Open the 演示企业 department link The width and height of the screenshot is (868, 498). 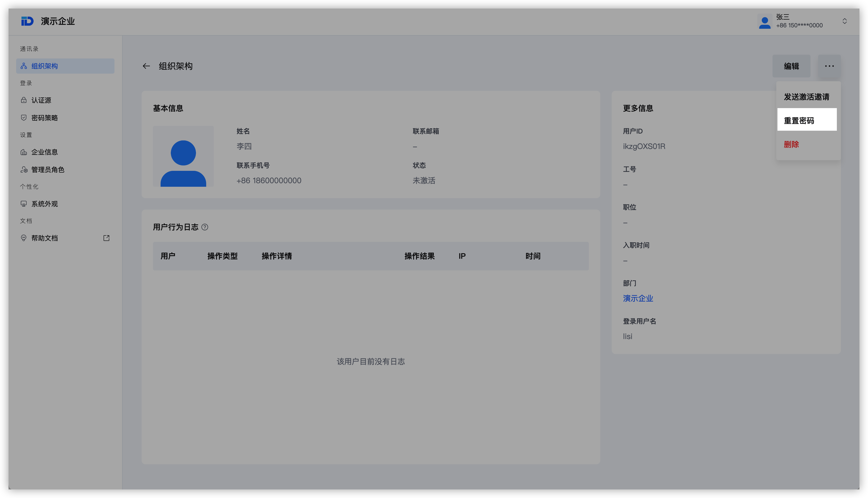point(638,298)
